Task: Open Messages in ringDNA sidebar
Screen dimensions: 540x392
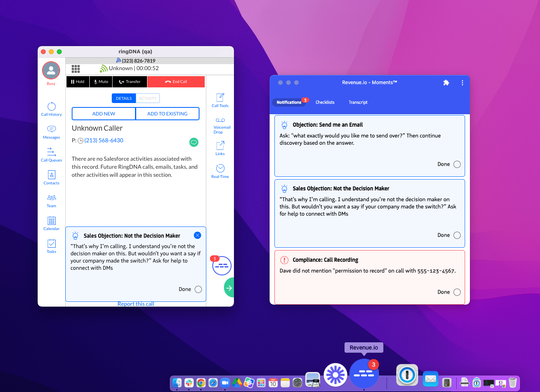Action: click(x=51, y=132)
